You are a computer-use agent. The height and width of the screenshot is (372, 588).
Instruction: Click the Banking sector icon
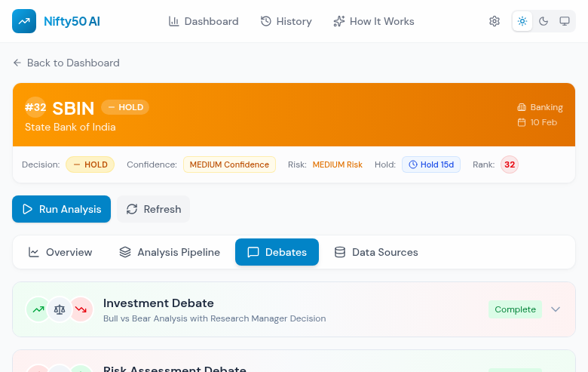point(522,107)
